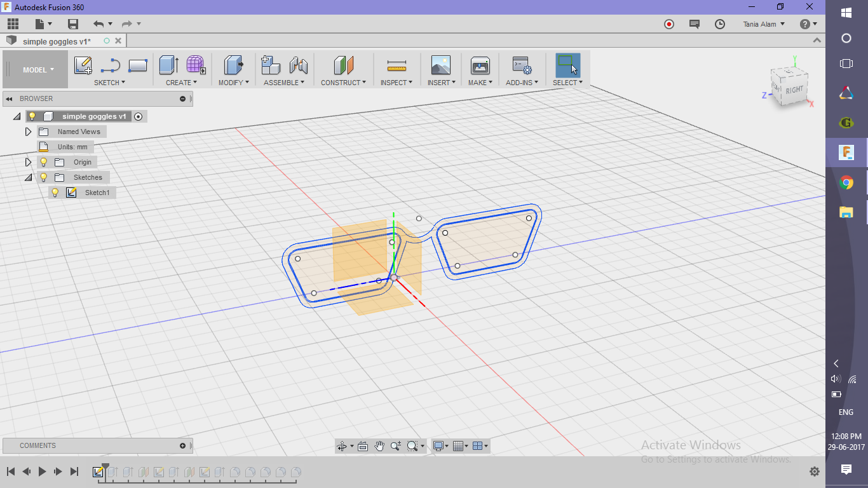The width and height of the screenshot is (868, 488).
Task: Toggle Sketches folder visibility light bulb
Action: (43, 177)
